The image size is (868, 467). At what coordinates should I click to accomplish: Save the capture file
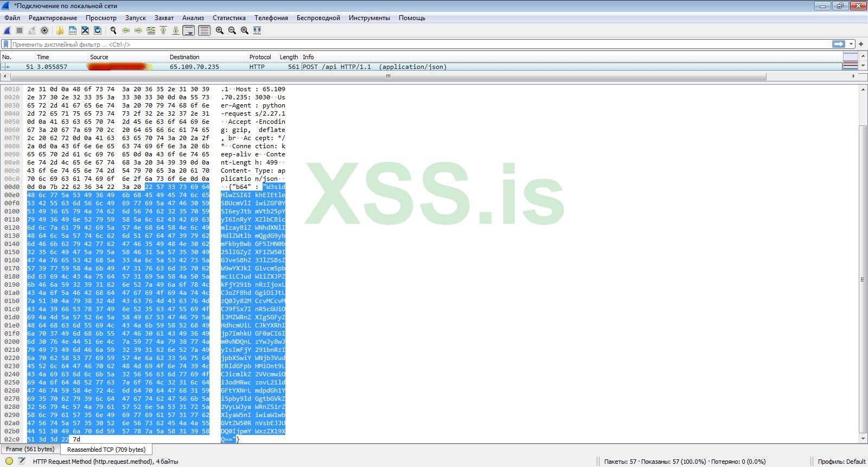pyautogui.click(x=72, y=30)
